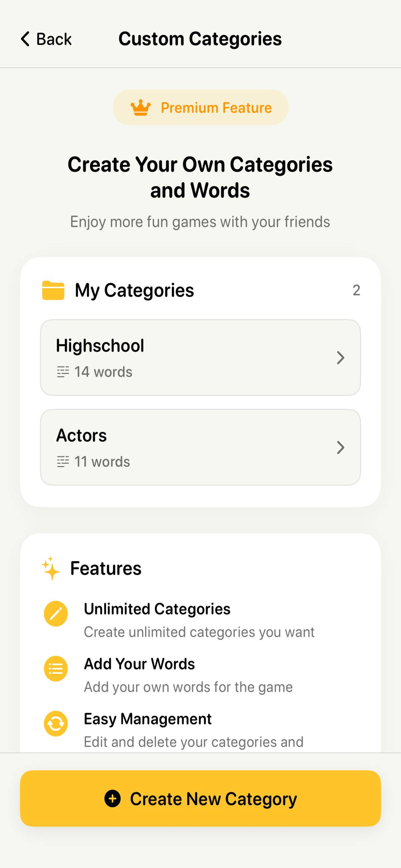401x868 pixels.
Task: Tap the word list icon beside 14 words
Action: point(63,372)
